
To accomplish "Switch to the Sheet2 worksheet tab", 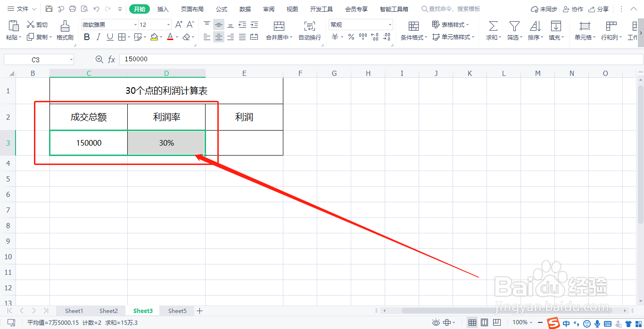I will (x=108, y=311).
